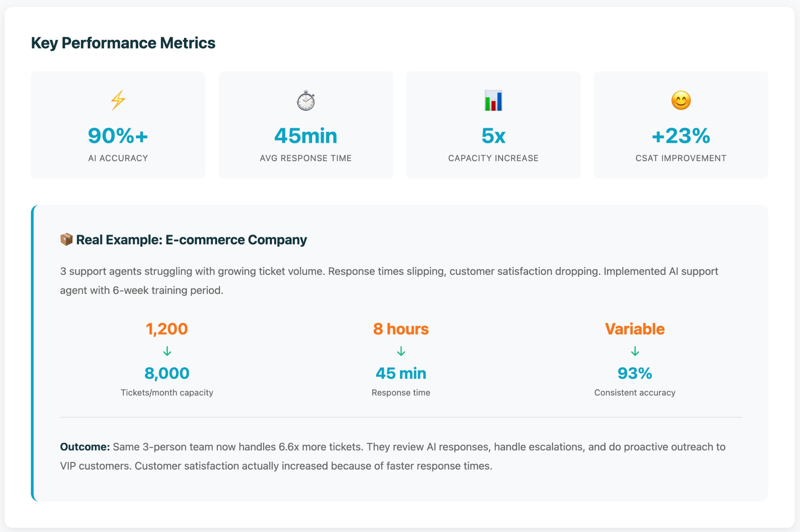Click the smiley face icon above CSAT Improvement
This screenshot has height=532, width=800.
click(x=680, y=100)
